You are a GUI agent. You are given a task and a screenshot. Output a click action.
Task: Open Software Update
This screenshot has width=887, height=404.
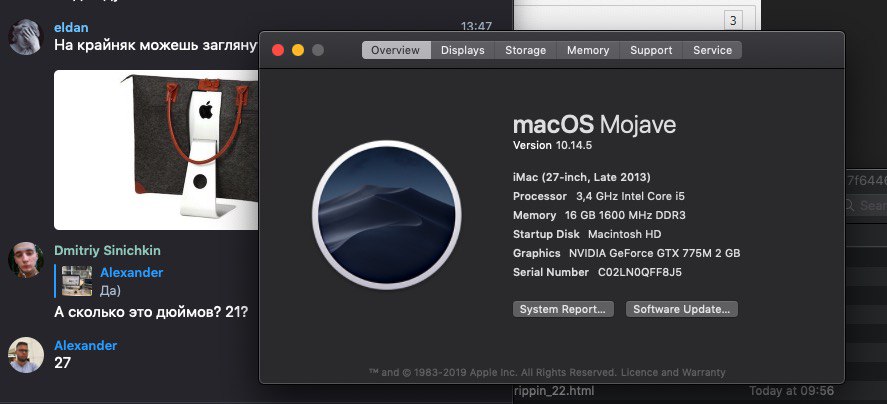(682, 309)
